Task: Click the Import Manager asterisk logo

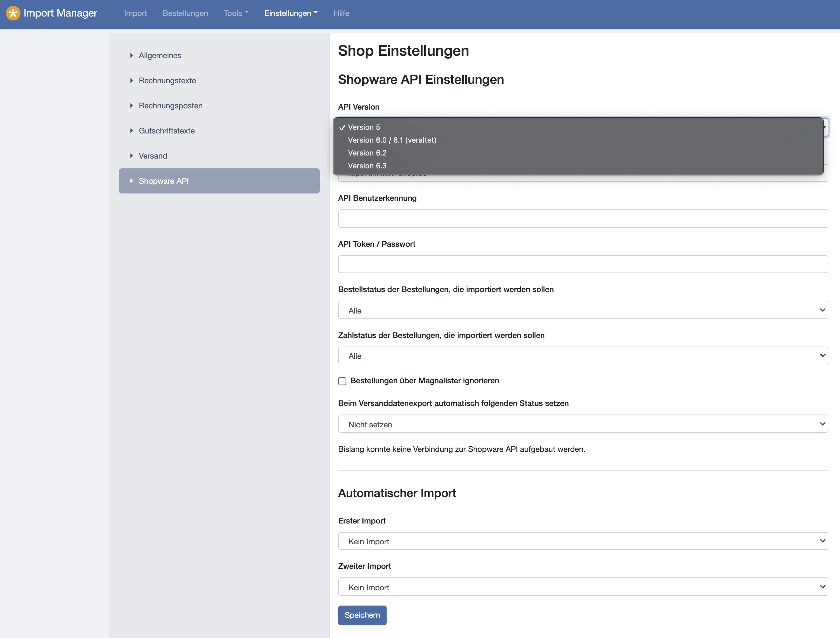Action: [x=13, y=13]
